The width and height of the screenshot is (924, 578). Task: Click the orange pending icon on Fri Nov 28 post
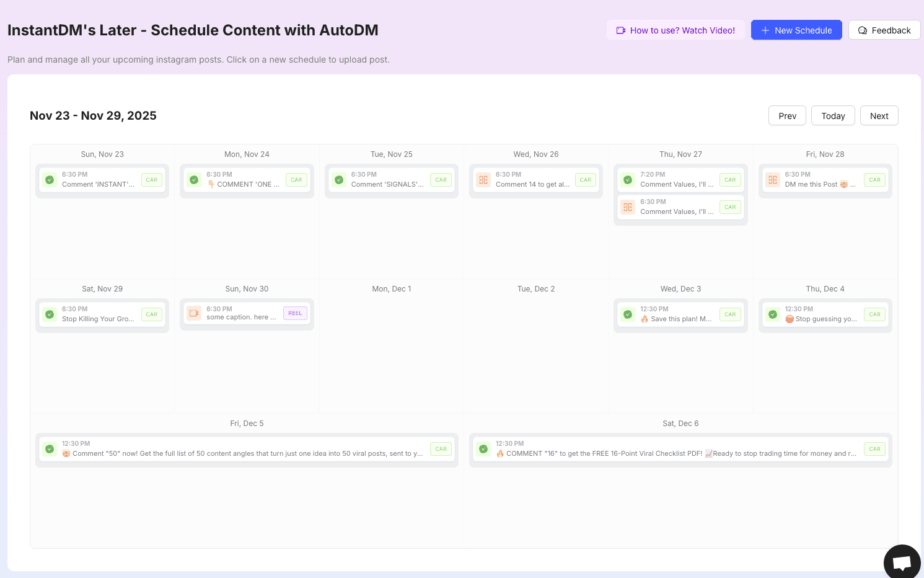click(773, 179)
